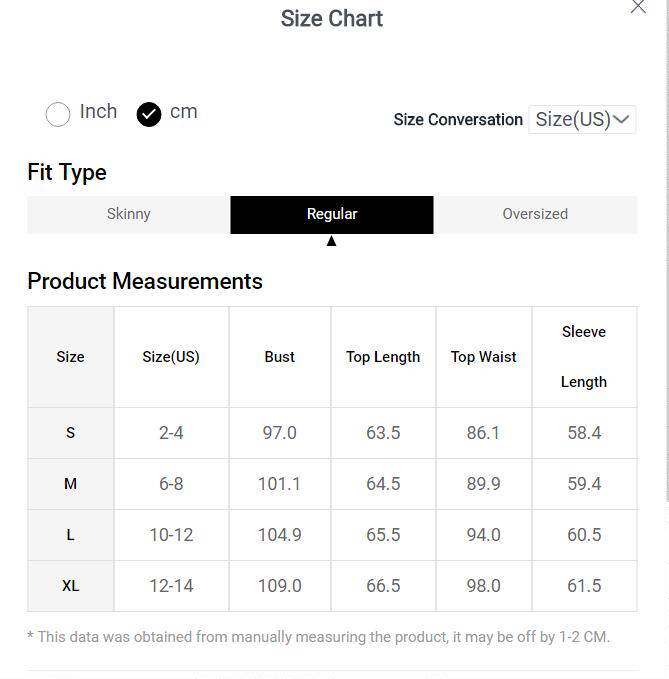Open the Size(US) conversion dropdown
This screenshot has height=679, width=669.
click(x=582, y=119)
